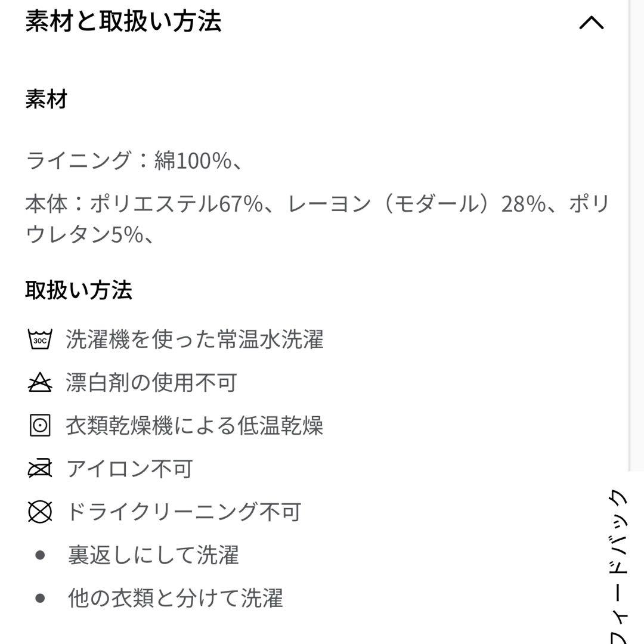The image size is (644, 644).
Task: Click the upward chevron at the top right
Action: pyautogui.click(x=591, y=23)
